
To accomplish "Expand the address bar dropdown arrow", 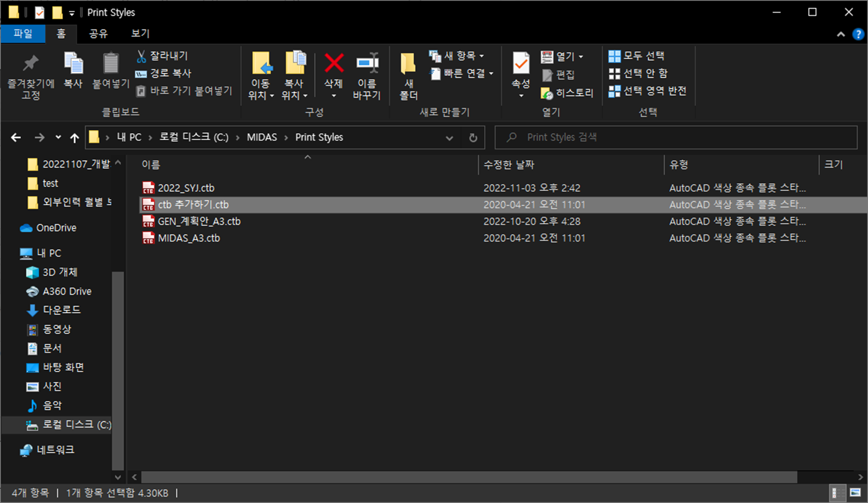I will [x=449, y=138].
